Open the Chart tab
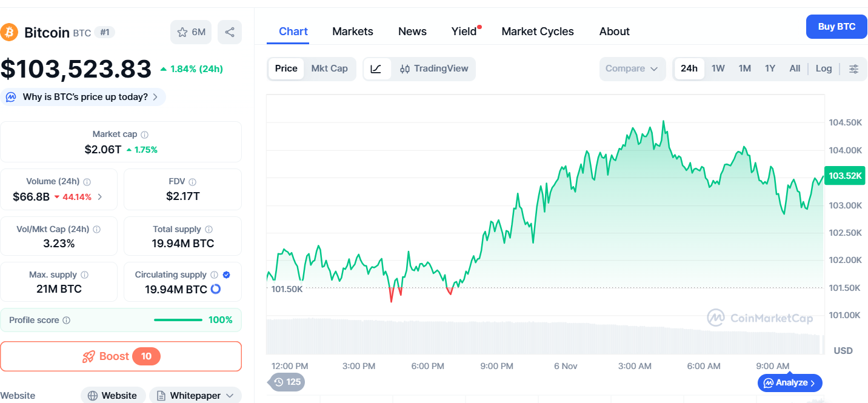The image size is (868, 403). coord(293,32)
